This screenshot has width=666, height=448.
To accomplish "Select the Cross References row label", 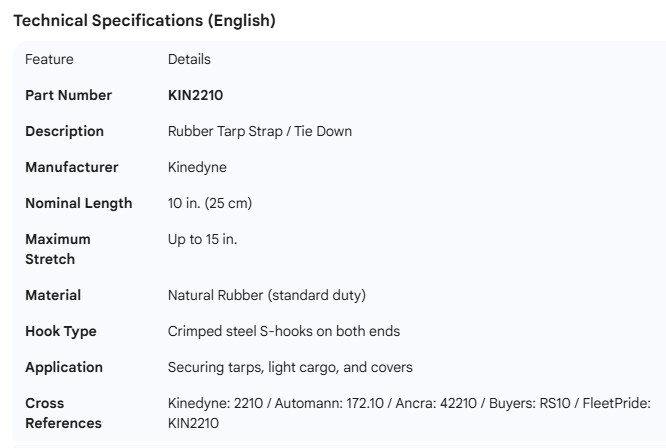I will (x=63, y=413).
